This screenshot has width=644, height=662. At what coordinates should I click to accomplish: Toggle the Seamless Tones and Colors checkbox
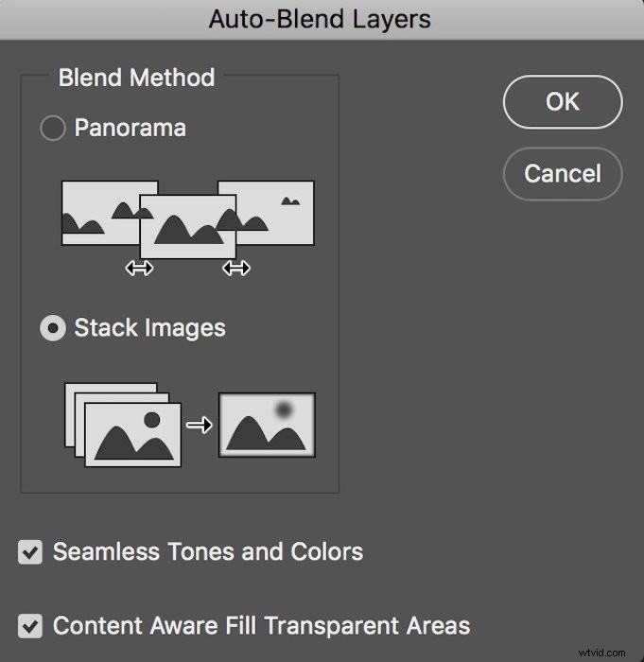tap(31, 552)
